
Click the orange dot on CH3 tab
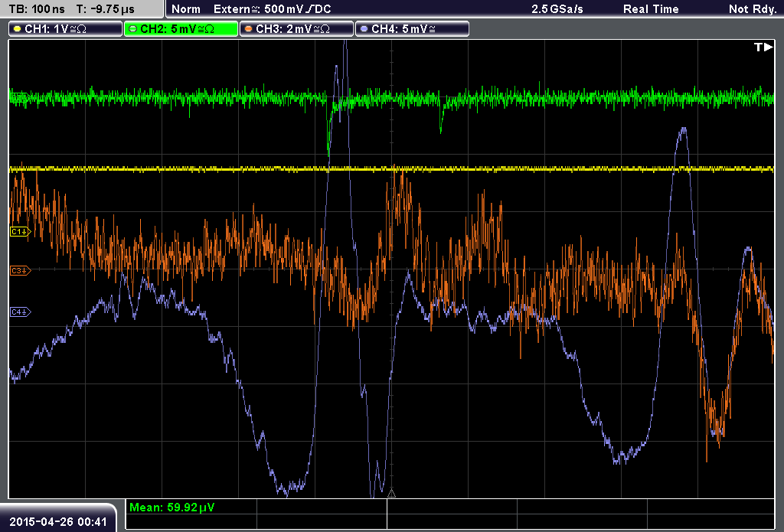(x=249, y=29)
